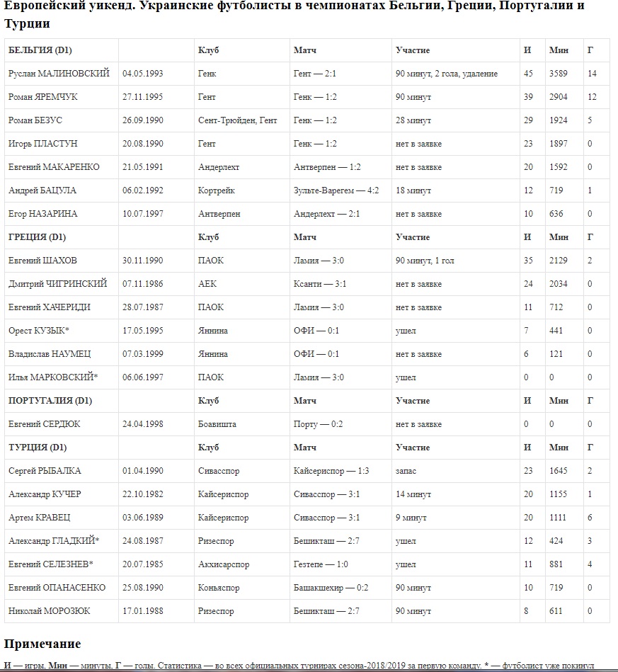
Task: Click the Башакшехир — 0:2 match cell
Action: pos(331,588)
